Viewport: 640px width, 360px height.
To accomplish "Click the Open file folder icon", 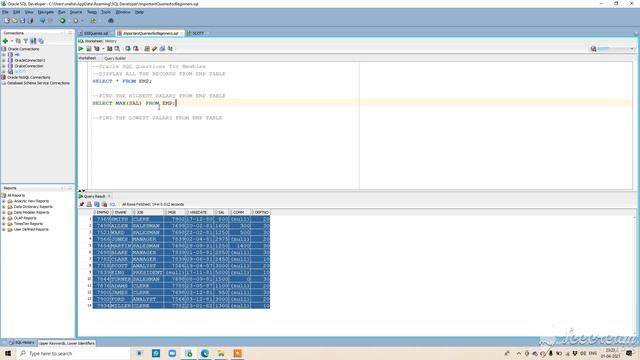I will pyautogui.click(x=15, y=20).
